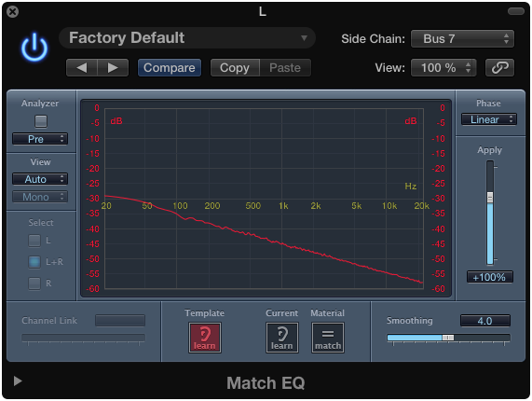The height and width of the screenshot is (401, 532).
Task: Click the Template learn ear button
Action: [205, 338]
